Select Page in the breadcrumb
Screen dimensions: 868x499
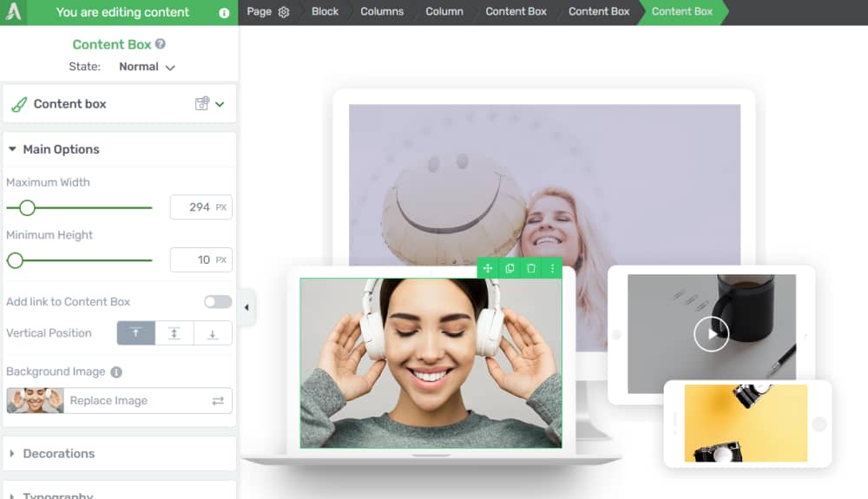pyautogui.click(x=259, y=11)
